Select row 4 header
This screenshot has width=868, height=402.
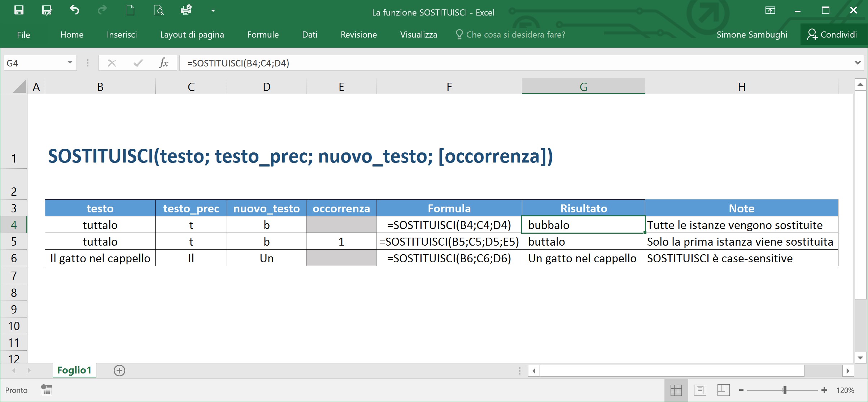click(x=14, y=225)
